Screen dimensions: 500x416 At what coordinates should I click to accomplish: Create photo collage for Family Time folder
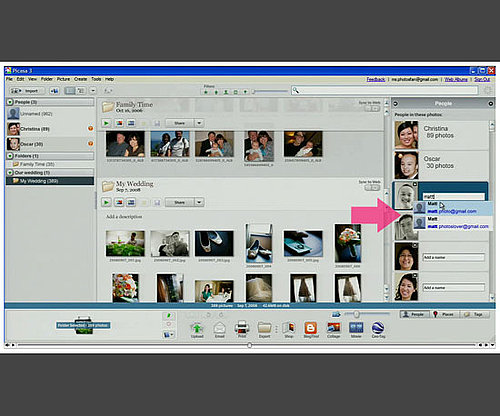point(119,123)
